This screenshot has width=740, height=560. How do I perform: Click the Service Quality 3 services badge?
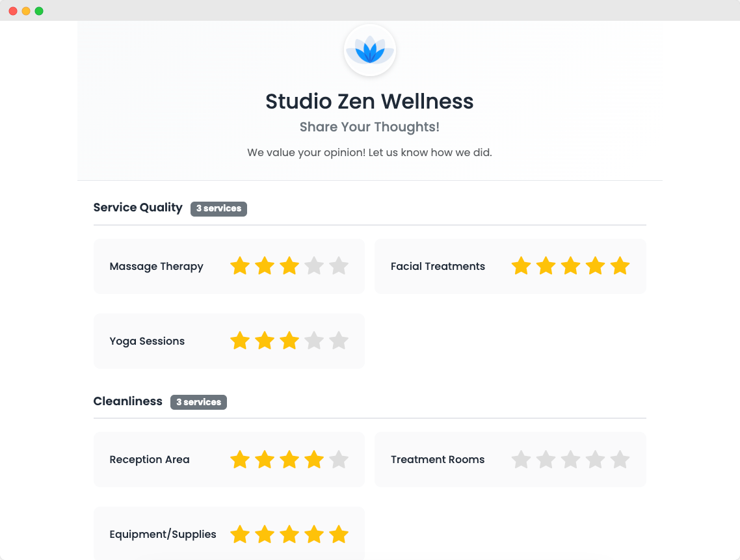pos(218,209)
